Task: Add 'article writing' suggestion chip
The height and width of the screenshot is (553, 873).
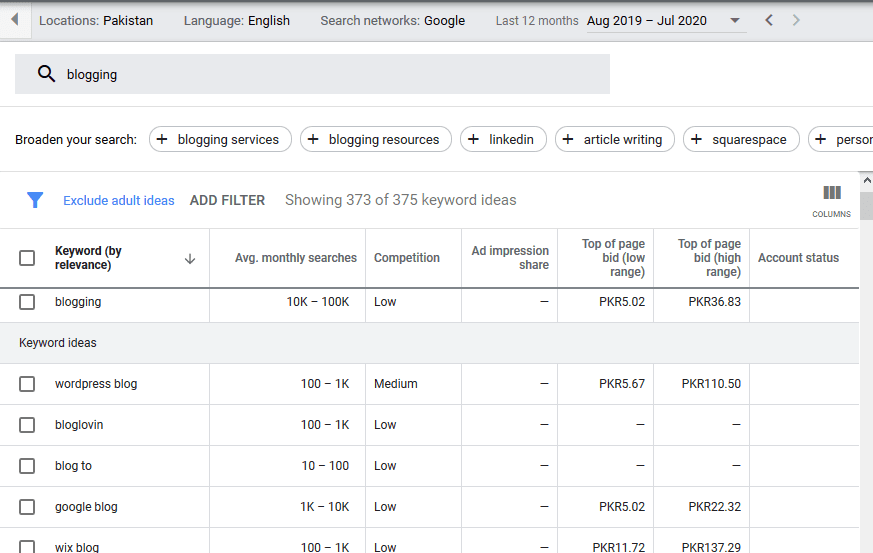Action: (615, 139)
